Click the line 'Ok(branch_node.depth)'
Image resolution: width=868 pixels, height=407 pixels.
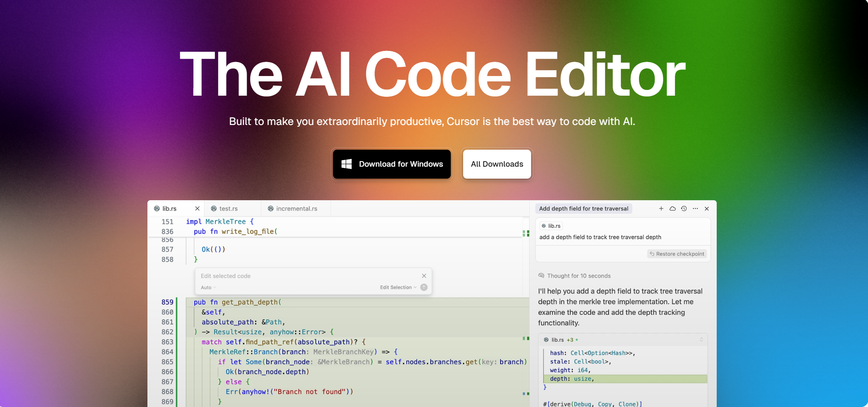[267, 372]
